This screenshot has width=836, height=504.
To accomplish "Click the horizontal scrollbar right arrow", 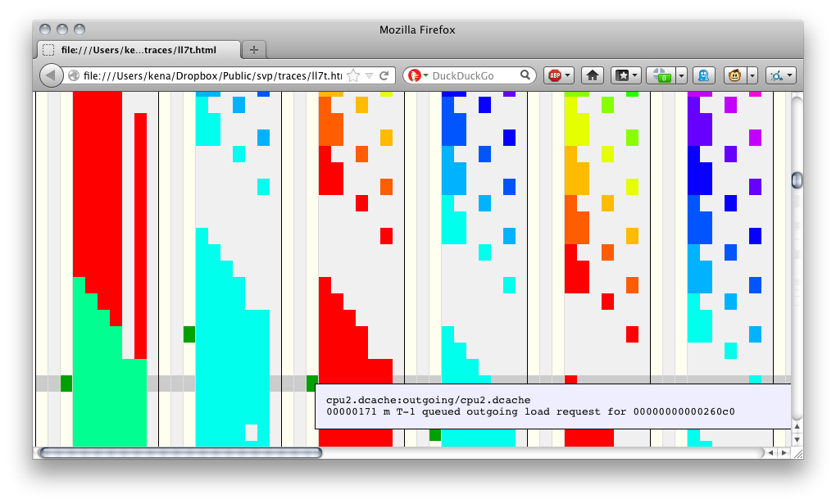I will (x=784, y=453).
